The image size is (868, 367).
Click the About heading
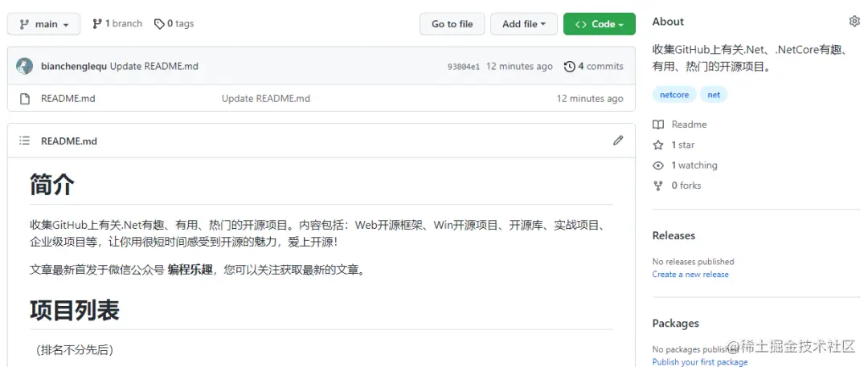click(x=668, y=22)
